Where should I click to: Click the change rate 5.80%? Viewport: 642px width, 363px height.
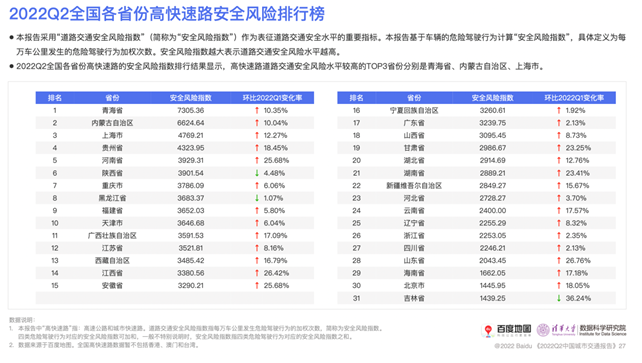274,211
